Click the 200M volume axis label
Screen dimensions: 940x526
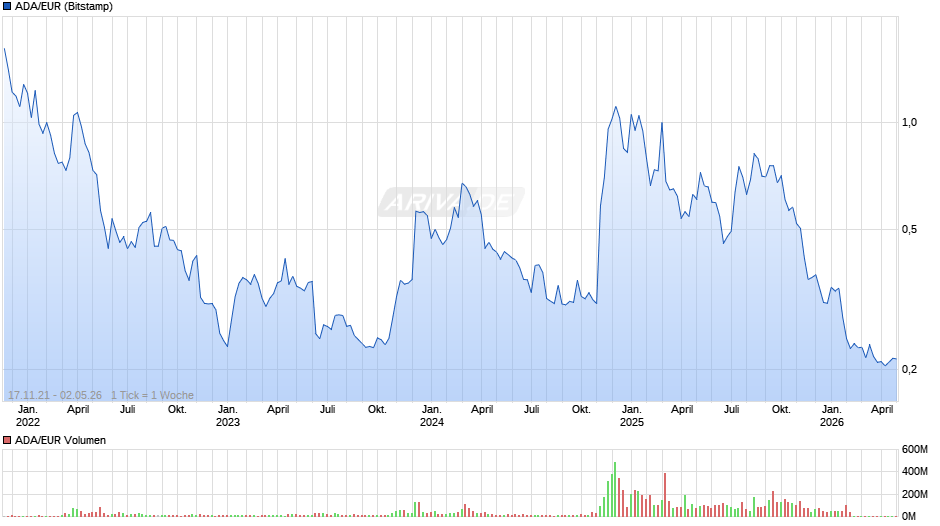[x=914, y=494]
